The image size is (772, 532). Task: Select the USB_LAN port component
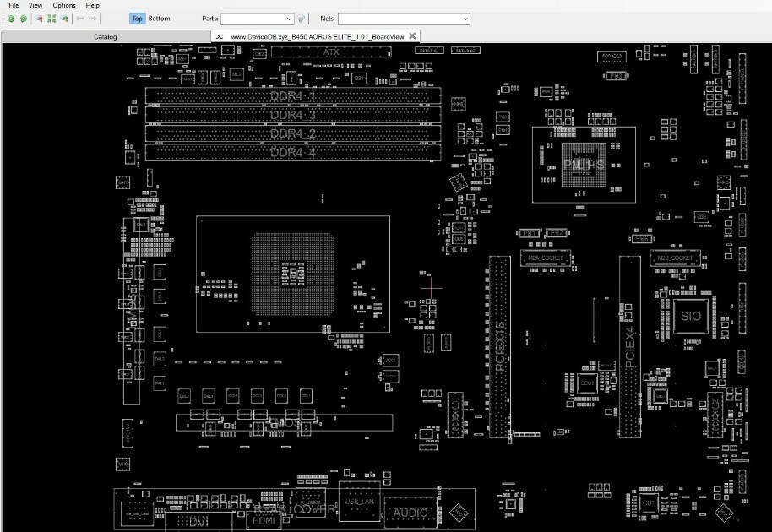(x=360, y=502)
